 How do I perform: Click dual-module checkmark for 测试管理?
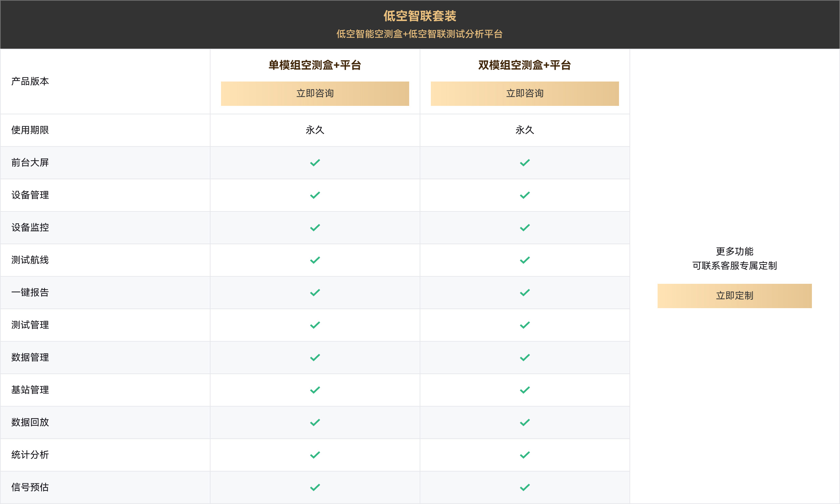click(x=525, y=325)
